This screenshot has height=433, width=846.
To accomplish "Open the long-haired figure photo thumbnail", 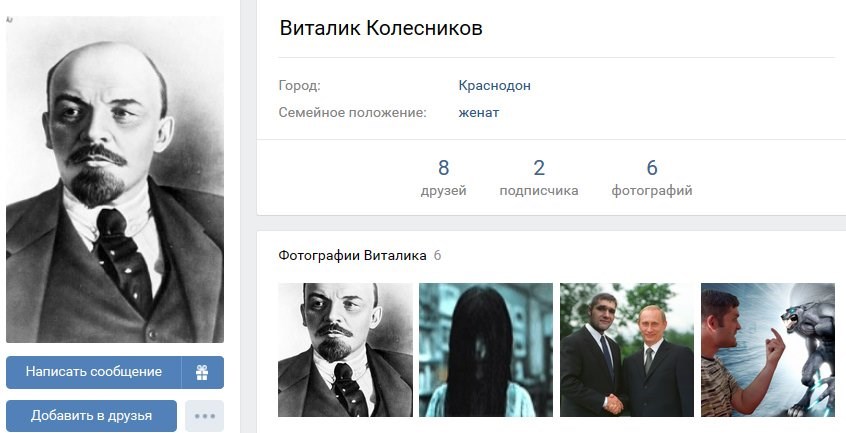I will pyautogui.click(x=486, y=350).
